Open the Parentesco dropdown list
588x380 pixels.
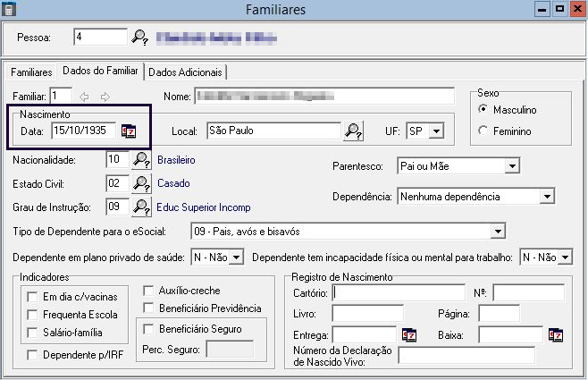[x=511, y=166]
